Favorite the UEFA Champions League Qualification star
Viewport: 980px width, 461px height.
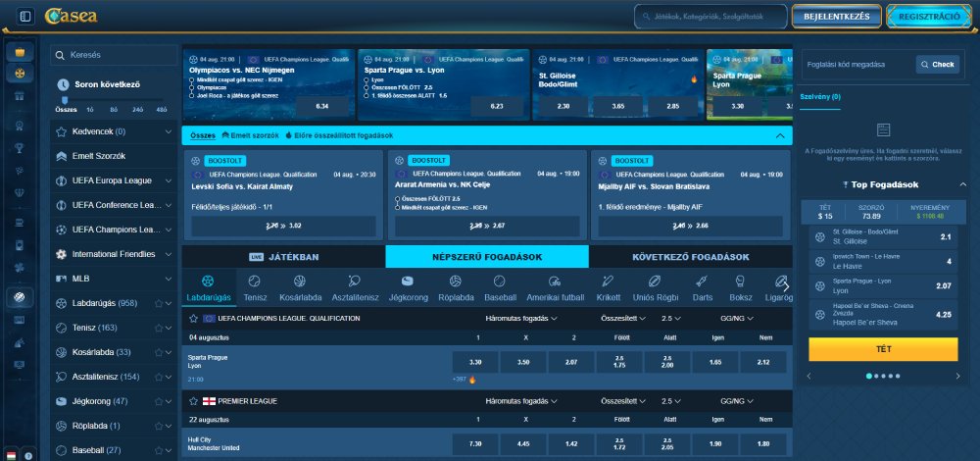tap(194, 319)
